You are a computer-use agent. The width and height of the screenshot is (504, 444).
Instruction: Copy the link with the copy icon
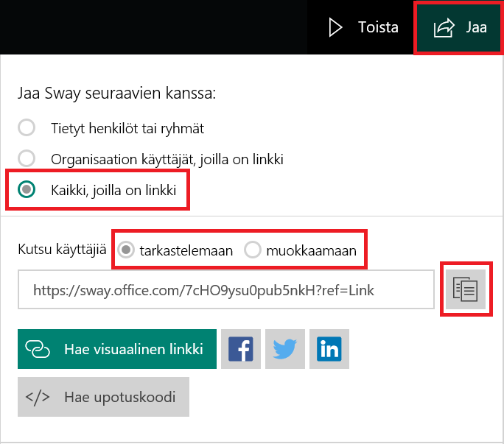point(466,289)
